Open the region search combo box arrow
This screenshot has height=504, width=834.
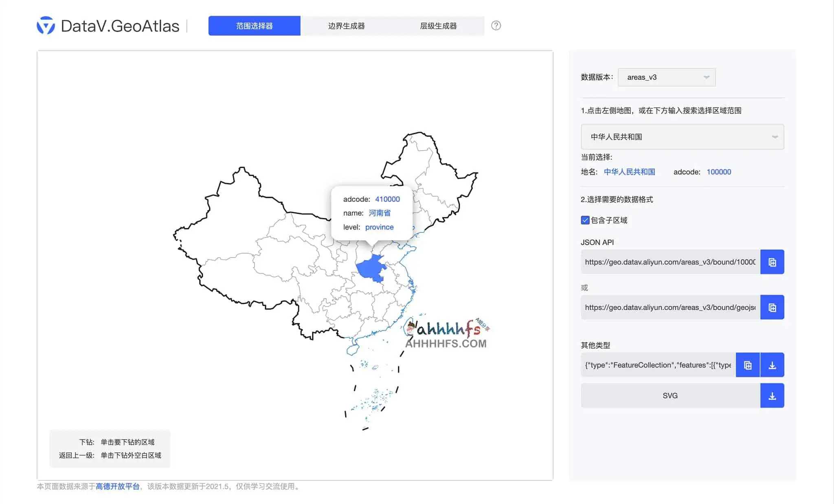(775, 137)
